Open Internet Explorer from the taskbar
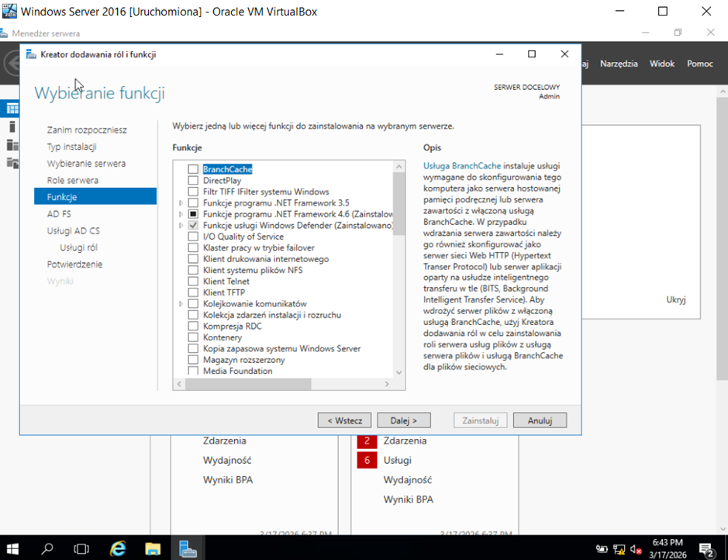Viewport: 728px width, 560px height. click(x=118, y=548)
